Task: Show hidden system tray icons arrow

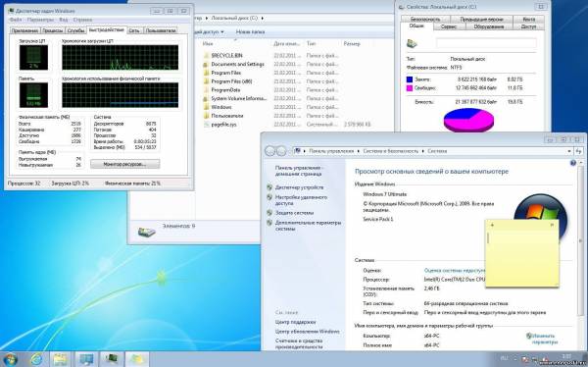Action: point(516,359)
